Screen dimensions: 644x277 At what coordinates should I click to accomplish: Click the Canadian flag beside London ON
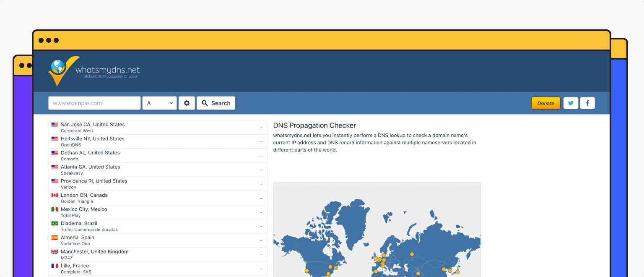click(x=55, y=195)
